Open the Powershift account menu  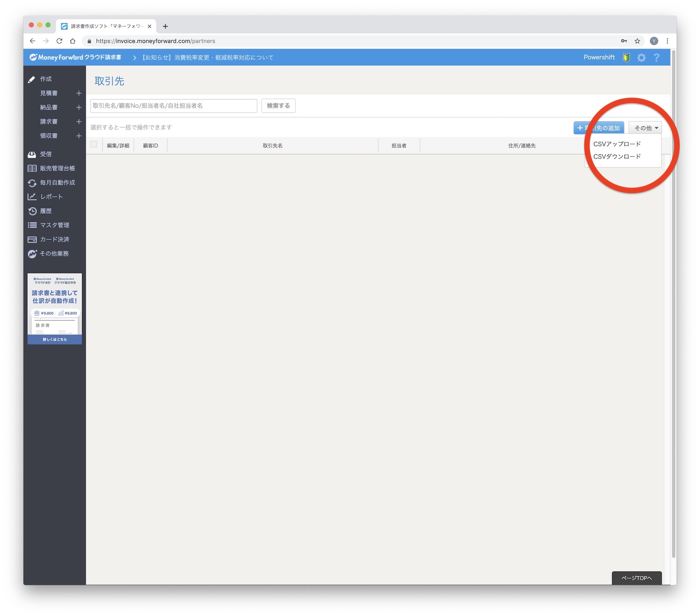[x=599, y=58]
